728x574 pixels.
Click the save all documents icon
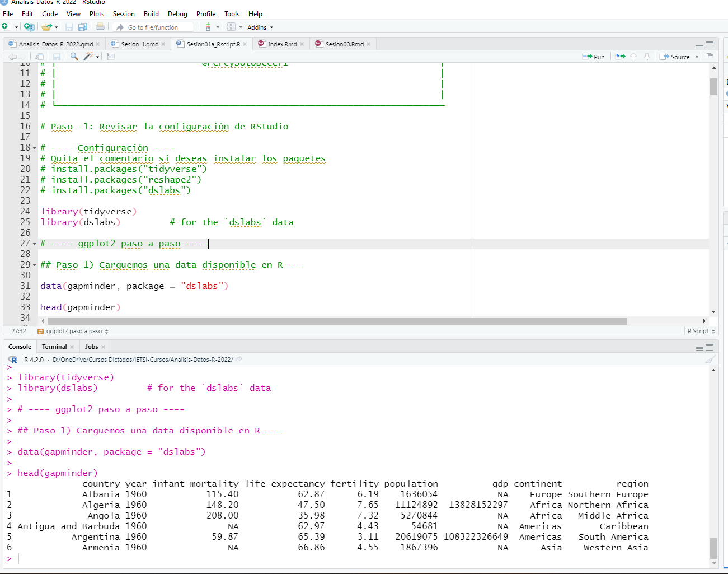click(x=83, y=27)
